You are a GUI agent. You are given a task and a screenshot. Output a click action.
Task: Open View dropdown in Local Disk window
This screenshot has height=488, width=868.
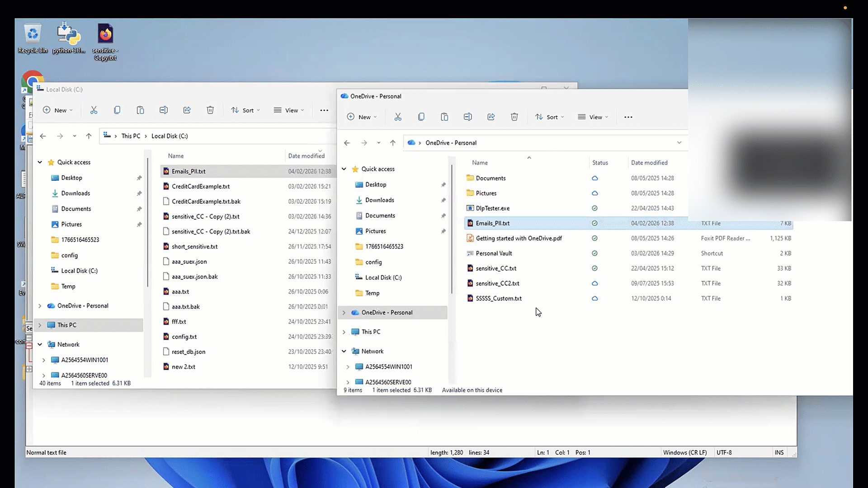point(289,110)
